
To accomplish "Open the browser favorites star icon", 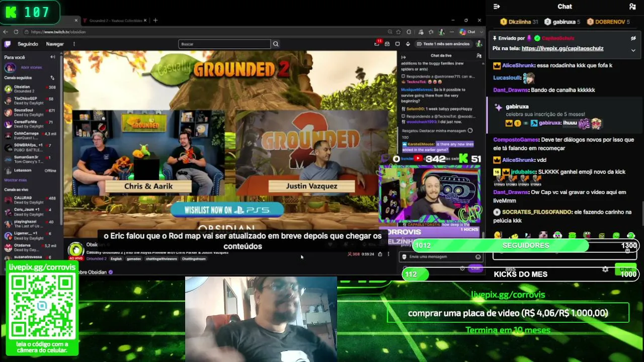I will 398,32.
